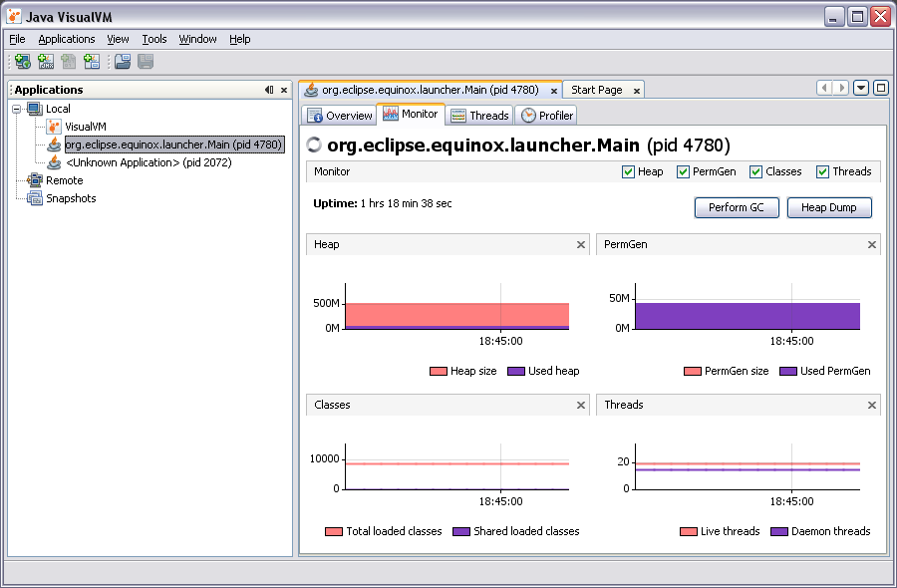Uncheck the PermGen checkbox
The height and width of the screenshot is (588, 897).
683,171
